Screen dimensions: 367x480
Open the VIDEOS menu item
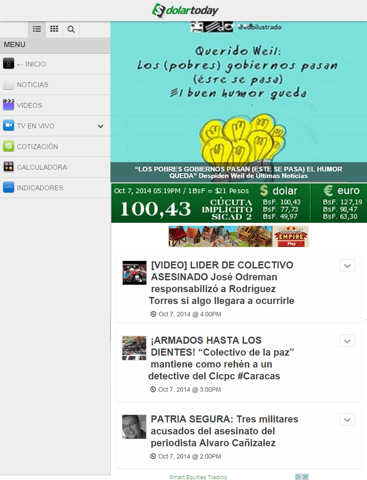[x=55, y=105]
